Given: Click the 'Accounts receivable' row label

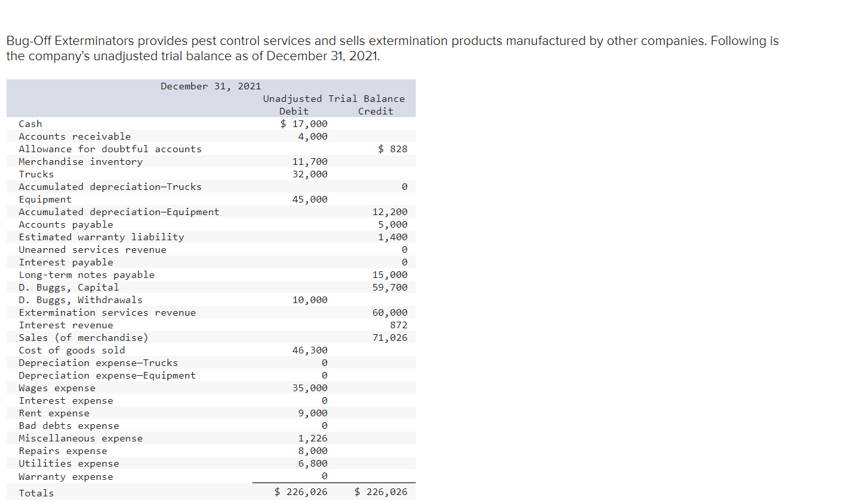Looking at the screenshot, I should [x=75, y=136].
